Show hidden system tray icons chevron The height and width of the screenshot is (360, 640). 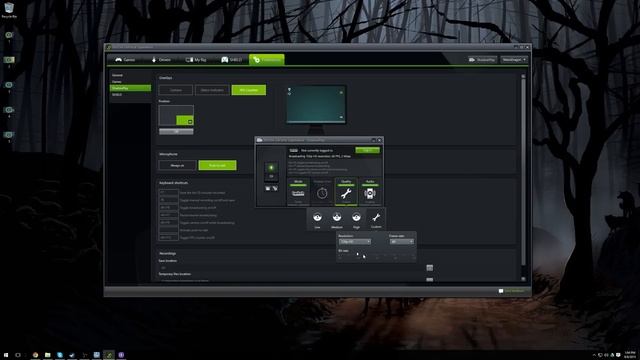coord(594,355)
